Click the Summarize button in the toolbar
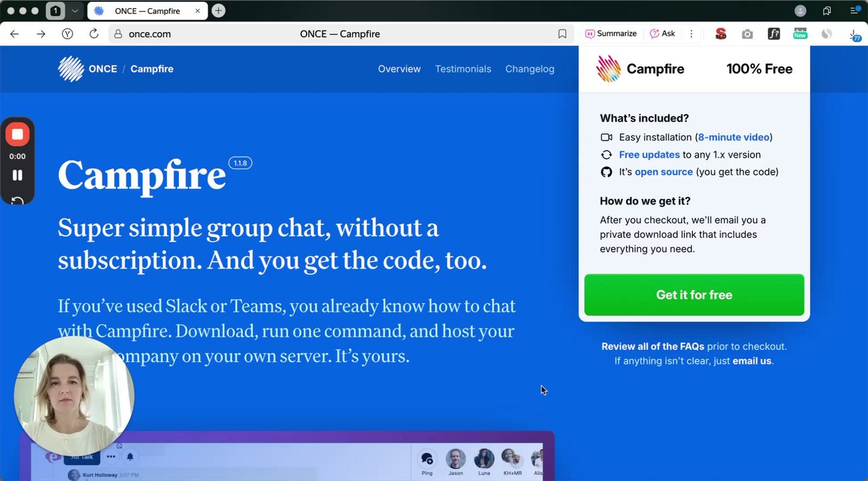 pos(611,33)
